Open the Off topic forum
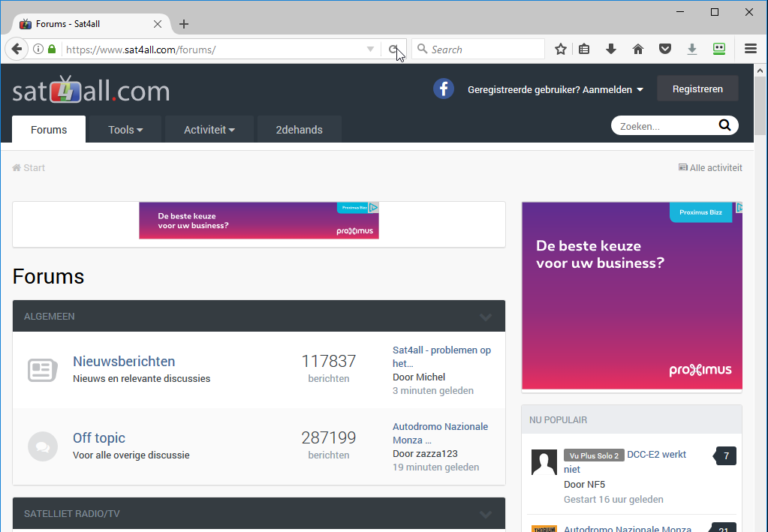Image resolution: width=768 pixels, height=532 pixels. click(x=99, y=438)
